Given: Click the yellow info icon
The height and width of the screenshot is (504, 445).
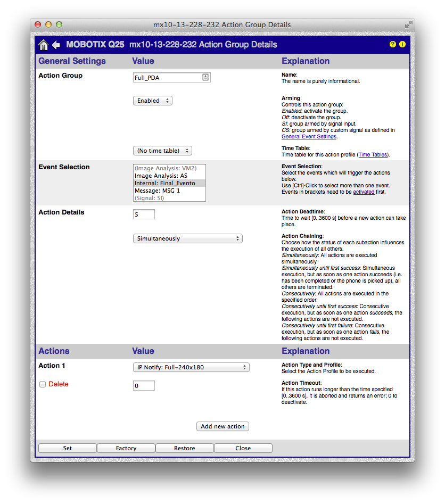Looking at the screenshot, I should [x=402, y=44].
